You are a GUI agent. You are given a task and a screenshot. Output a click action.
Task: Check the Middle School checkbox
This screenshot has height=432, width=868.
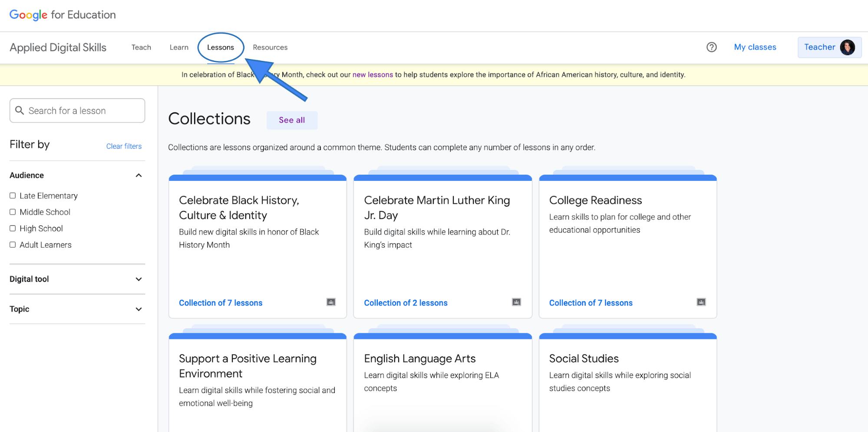point(13,212)
